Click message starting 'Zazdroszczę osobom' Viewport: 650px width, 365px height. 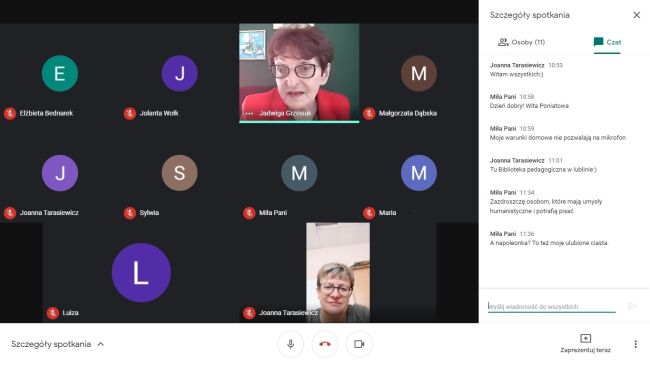coord(546,206)
